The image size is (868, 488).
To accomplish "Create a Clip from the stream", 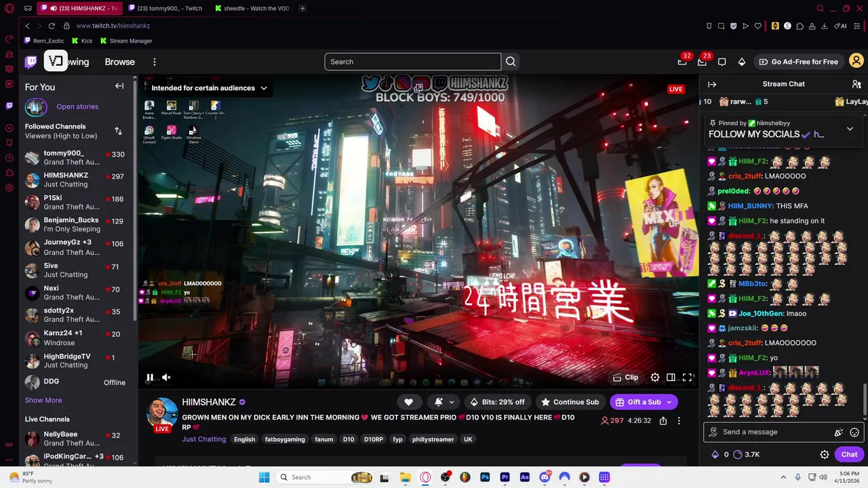I will (x=625, y=378).
